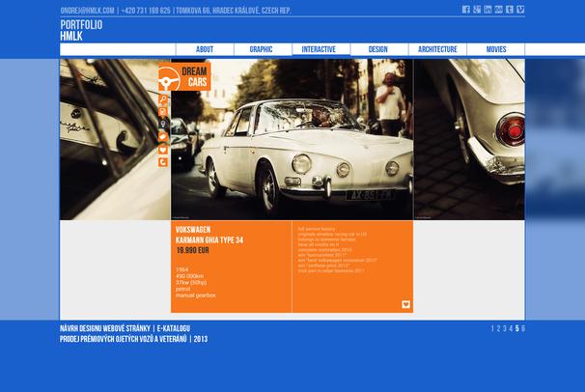Select the Graphic menu item
This screenshot has height=392, width=585.
[261, 49]
